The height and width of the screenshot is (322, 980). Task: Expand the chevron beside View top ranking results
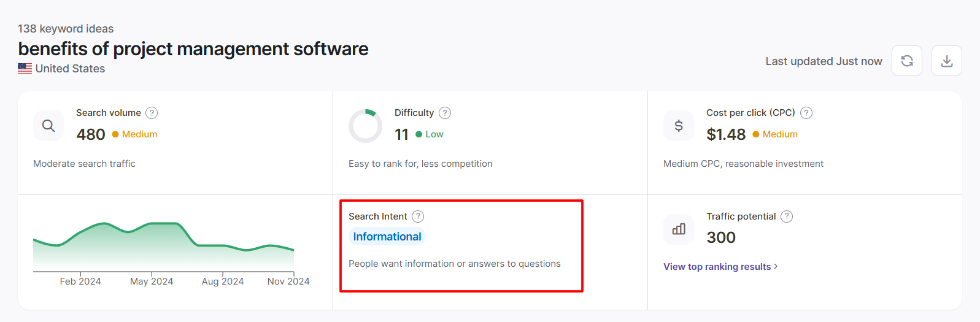776,266
